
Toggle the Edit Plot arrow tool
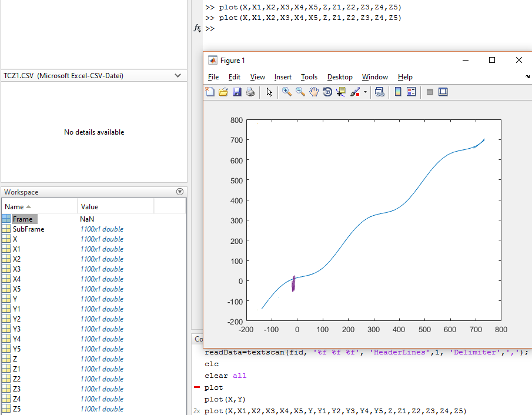click(x=269, y=92)
